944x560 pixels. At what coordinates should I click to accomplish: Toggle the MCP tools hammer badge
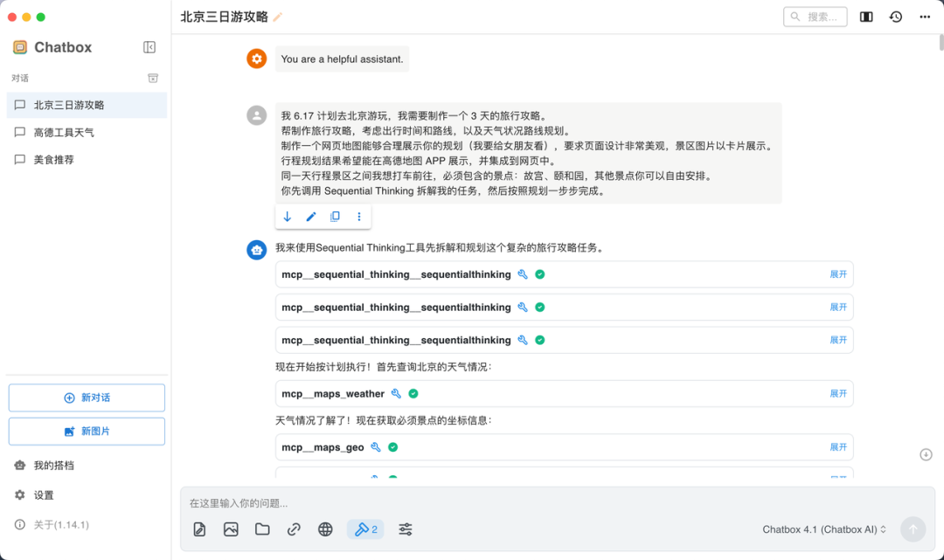(365, 529)
